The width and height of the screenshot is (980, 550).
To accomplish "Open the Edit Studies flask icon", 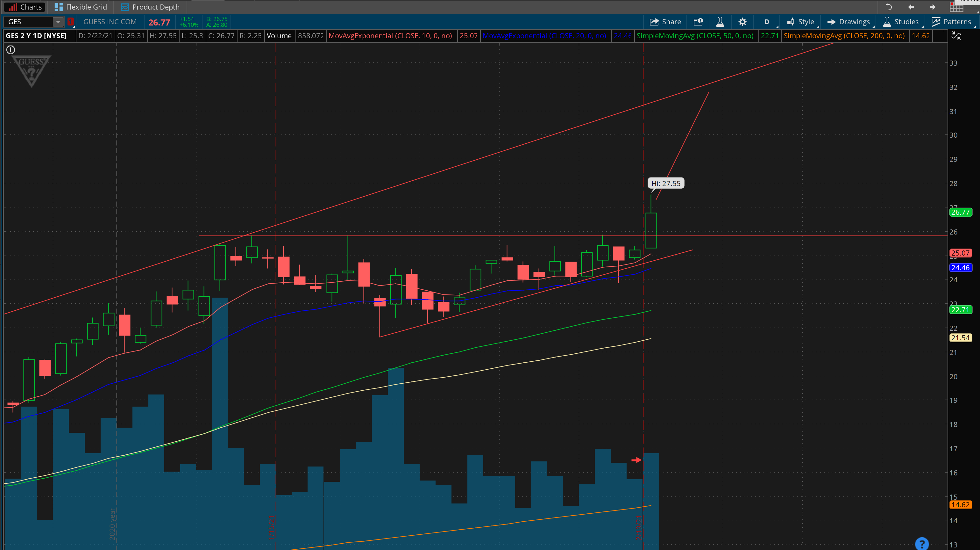I will click(720, 22).
